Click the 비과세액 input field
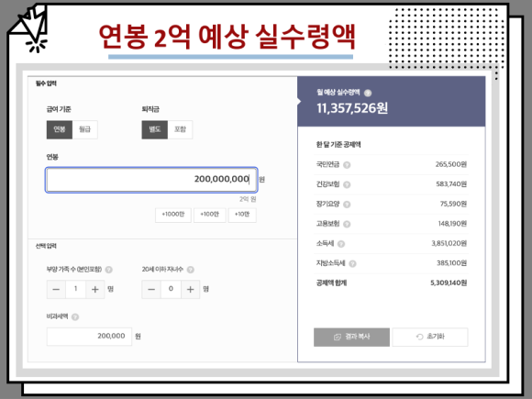This screenshot has height=399, width=532. (x=89, y=337)
